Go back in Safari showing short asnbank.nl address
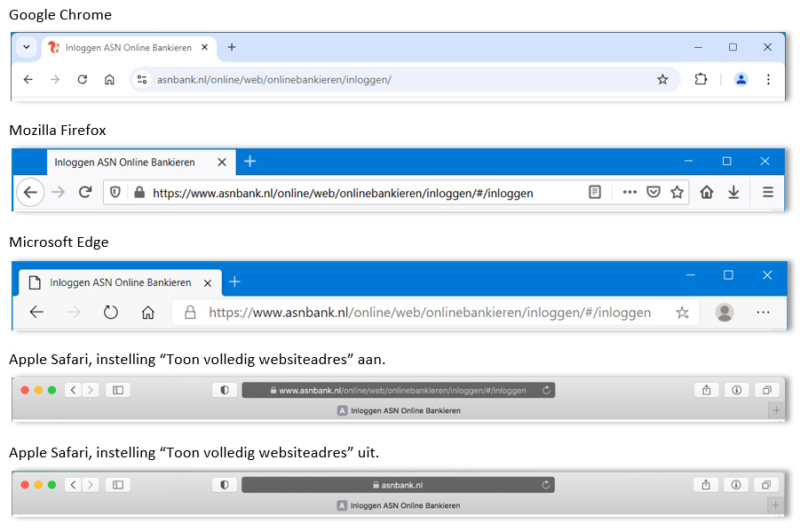Image resolution: width=800 pixels, height=532 pixels. (x=73, y=485)
